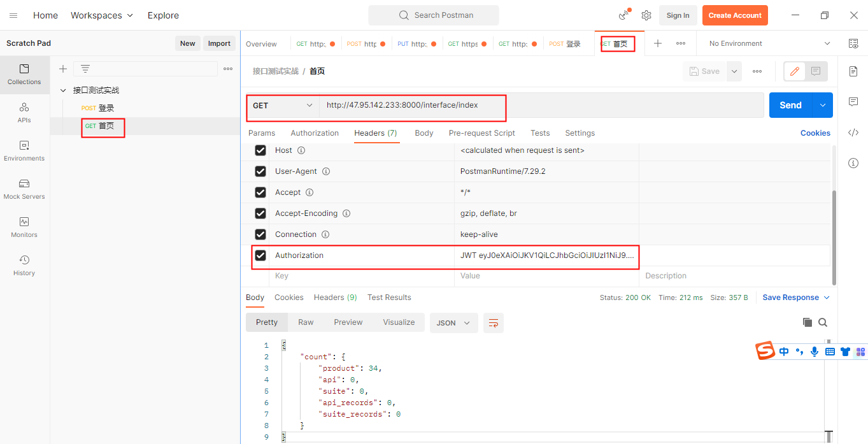Add a new request tab

point(658,43)
